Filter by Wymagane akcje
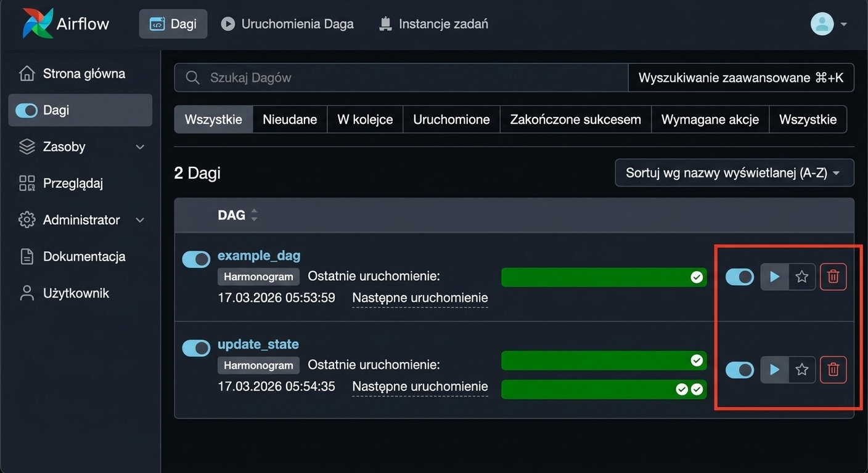This screenshot has width=868, height=473. pyautogui.click(x=710, y=119)
